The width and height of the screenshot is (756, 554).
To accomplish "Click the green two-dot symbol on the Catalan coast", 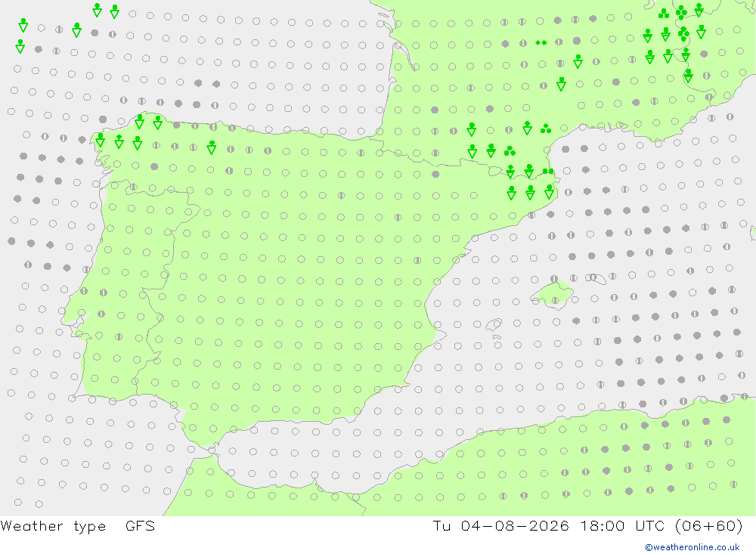I will point(548,171).
